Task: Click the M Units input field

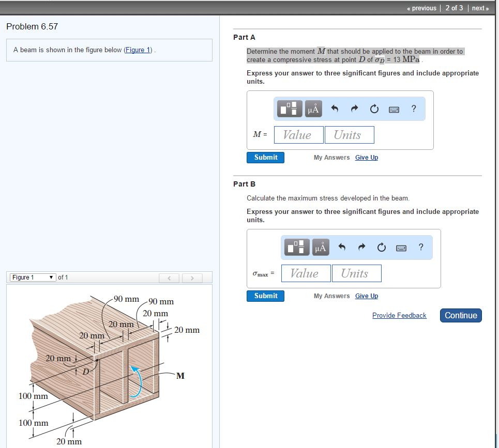Action: click(x=350, y=135)
